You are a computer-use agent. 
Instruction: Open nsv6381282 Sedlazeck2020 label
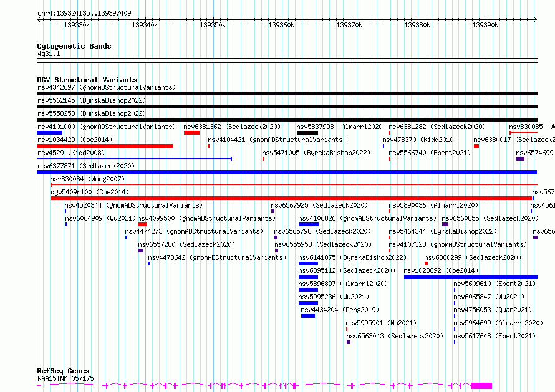tap(438, 127)
